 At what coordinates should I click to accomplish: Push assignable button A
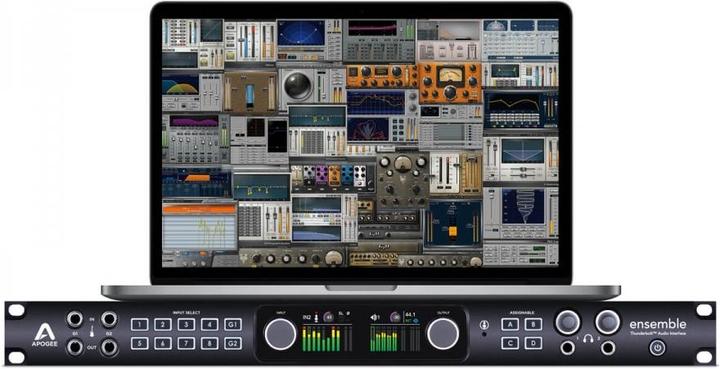pyautogui.click(x=509, y=324)
